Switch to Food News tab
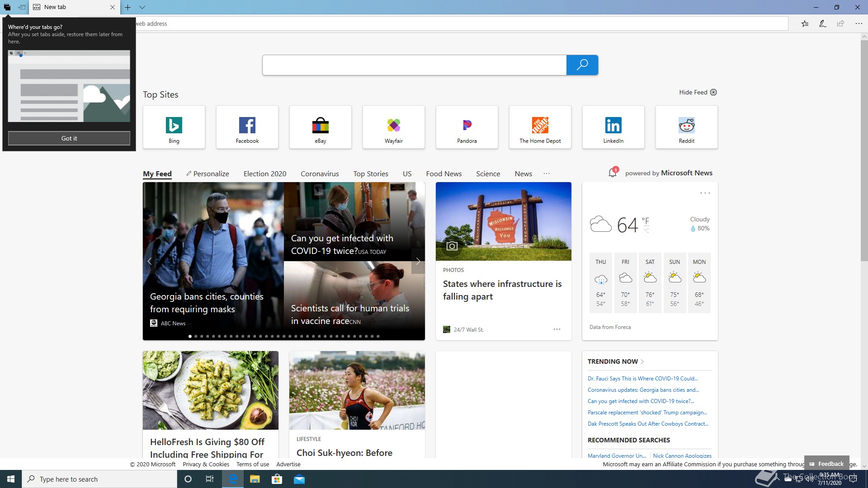868x488 pixels. point(444,174)
